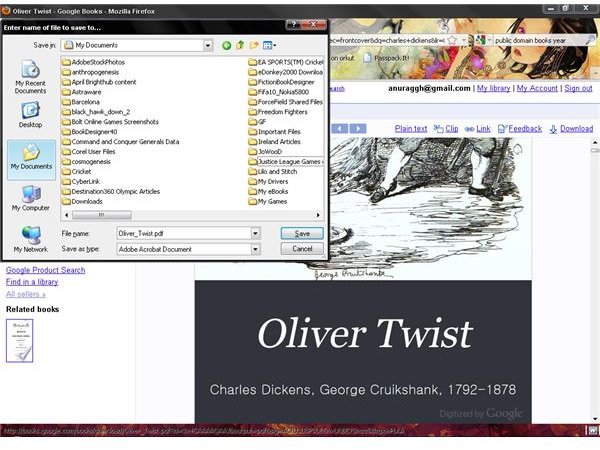Click Find in a library link
The width and height of the screenshot is (600, 450).
click(x=32, y=282)
